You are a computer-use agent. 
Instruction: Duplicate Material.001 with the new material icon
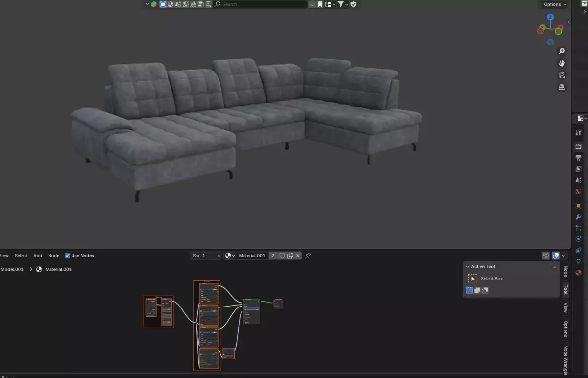pyautogui.click(x=290, y=256)
